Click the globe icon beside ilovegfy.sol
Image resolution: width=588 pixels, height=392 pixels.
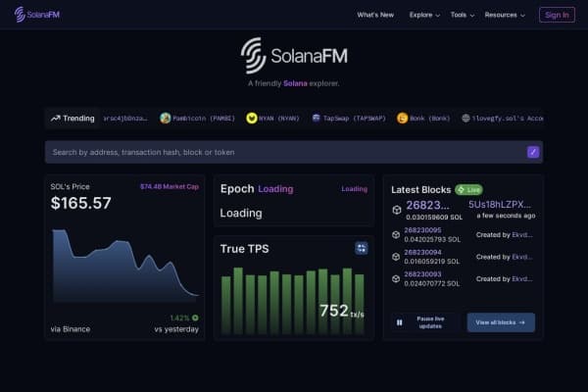click(x=465, y=119)
